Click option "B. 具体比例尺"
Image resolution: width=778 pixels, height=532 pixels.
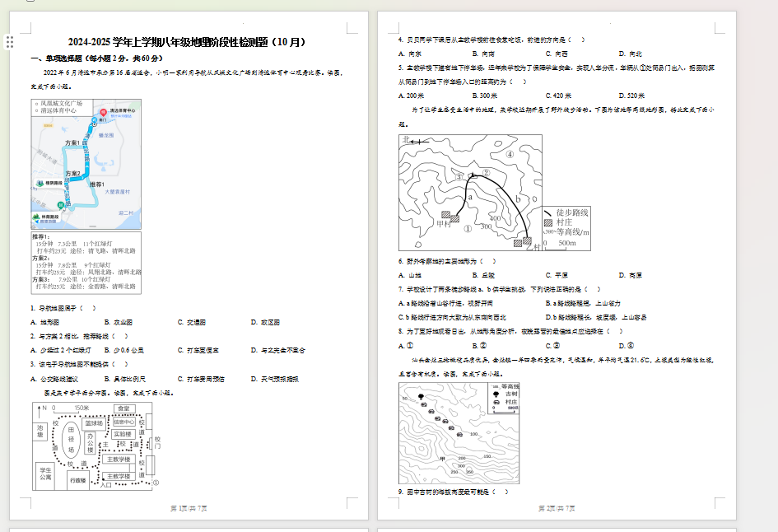coord(125,379)
